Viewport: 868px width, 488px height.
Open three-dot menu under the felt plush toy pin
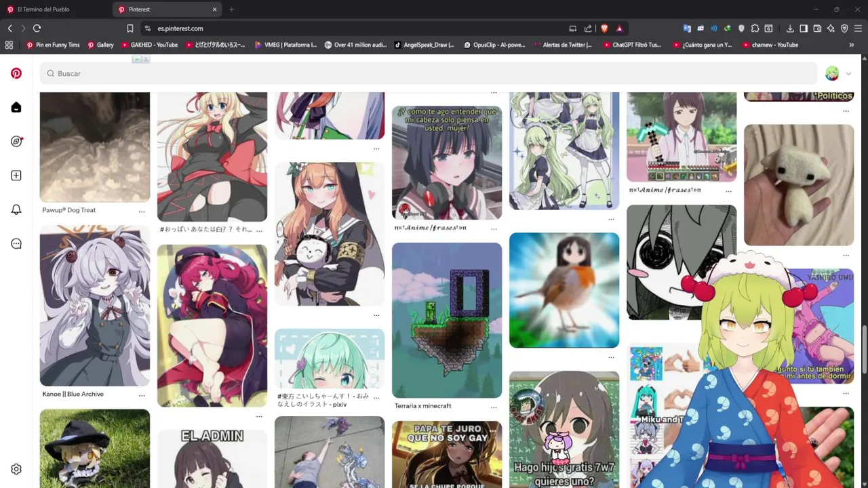coord(846,255)
